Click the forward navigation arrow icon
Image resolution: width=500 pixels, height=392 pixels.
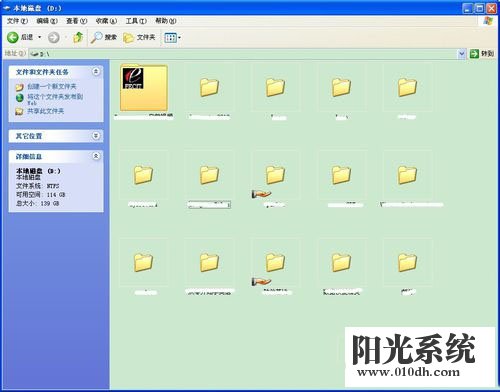point(53,37)
